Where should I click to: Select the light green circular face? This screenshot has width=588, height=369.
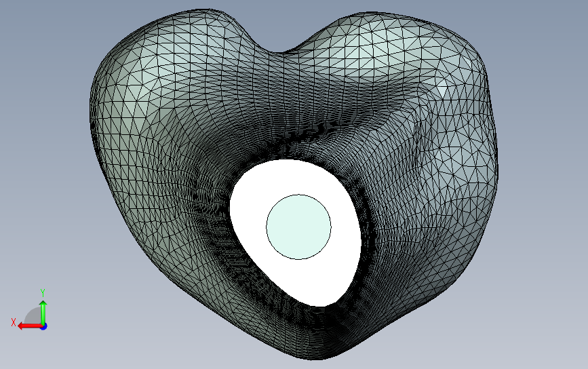pyautogui.click(x=299, y=227)
